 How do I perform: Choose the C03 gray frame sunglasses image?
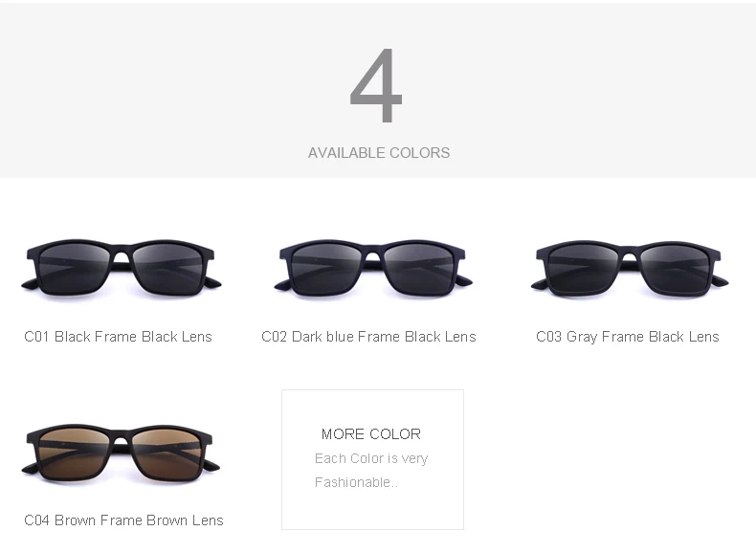(x=629, y=269)
